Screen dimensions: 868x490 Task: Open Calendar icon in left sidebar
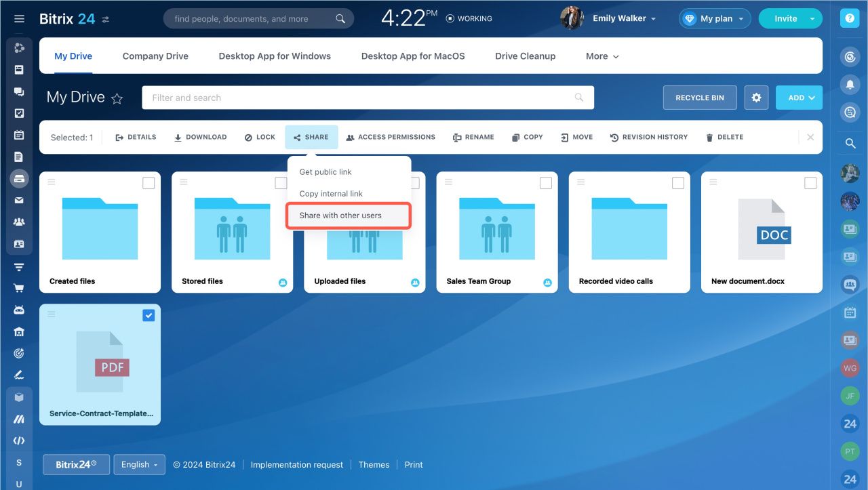[19, 135]
